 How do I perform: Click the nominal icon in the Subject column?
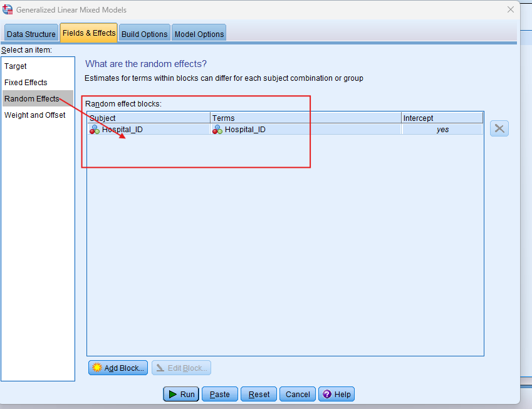coord(95,130)
